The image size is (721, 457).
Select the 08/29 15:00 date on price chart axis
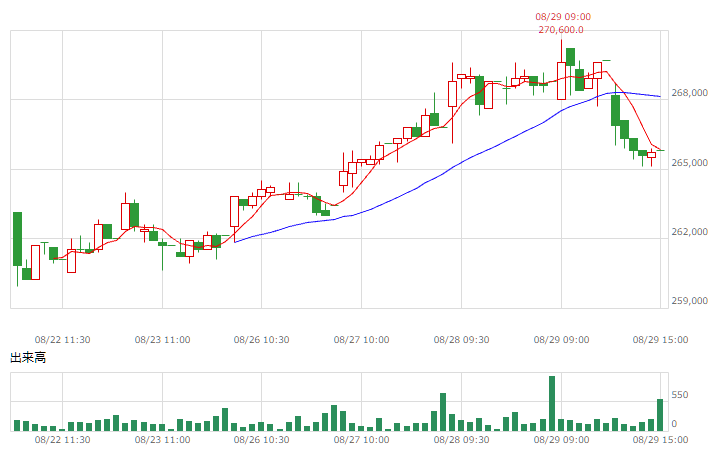660,340
